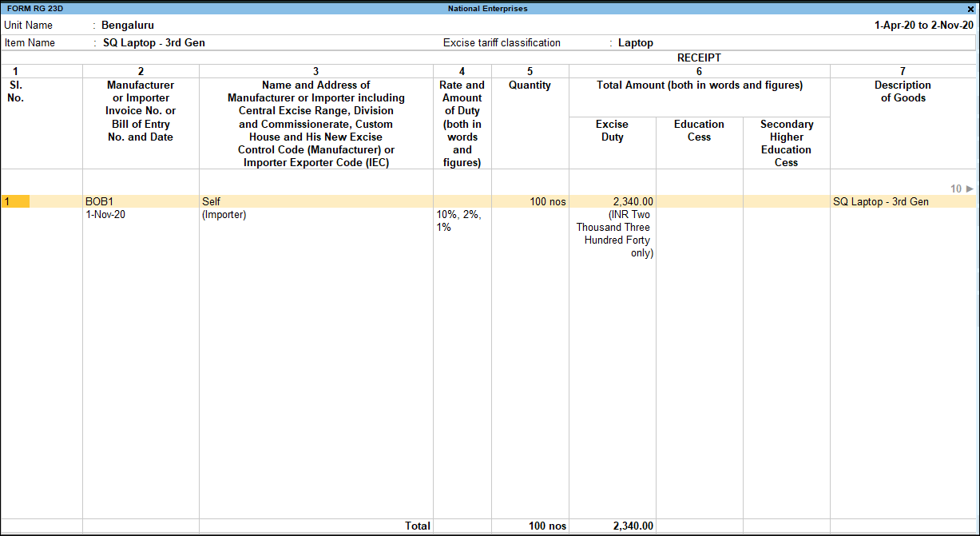Screen dimensions: 980x536
Task: Click description SQ Laptop - 3rd Gen in row
Action: pos(881,202)
